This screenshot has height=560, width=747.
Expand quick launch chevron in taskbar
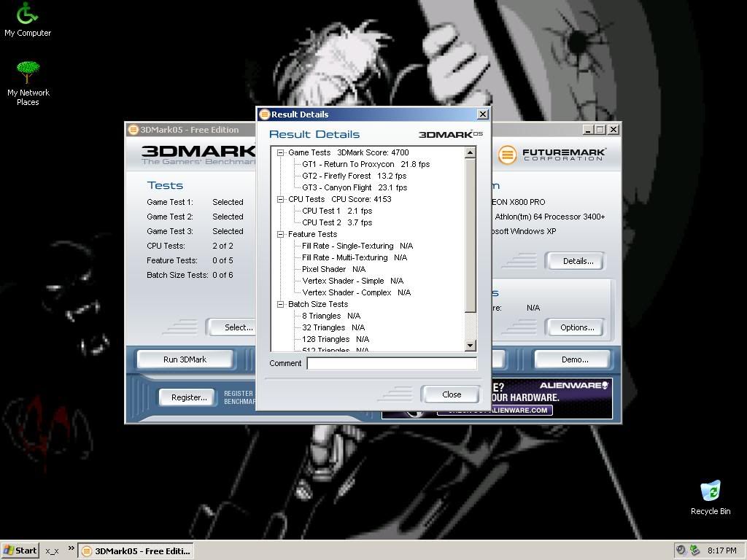click(71, 548)
